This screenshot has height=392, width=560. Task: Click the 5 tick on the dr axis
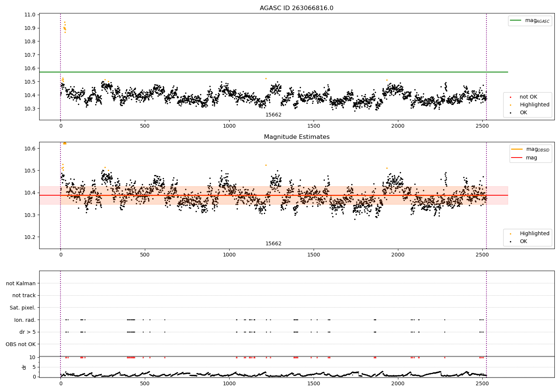pos(34,367)
